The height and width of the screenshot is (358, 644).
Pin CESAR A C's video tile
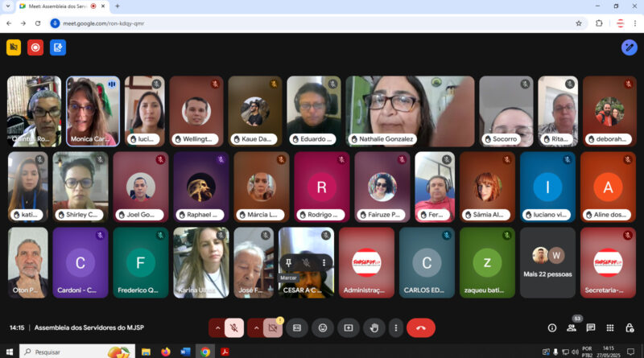click(287, 263)
